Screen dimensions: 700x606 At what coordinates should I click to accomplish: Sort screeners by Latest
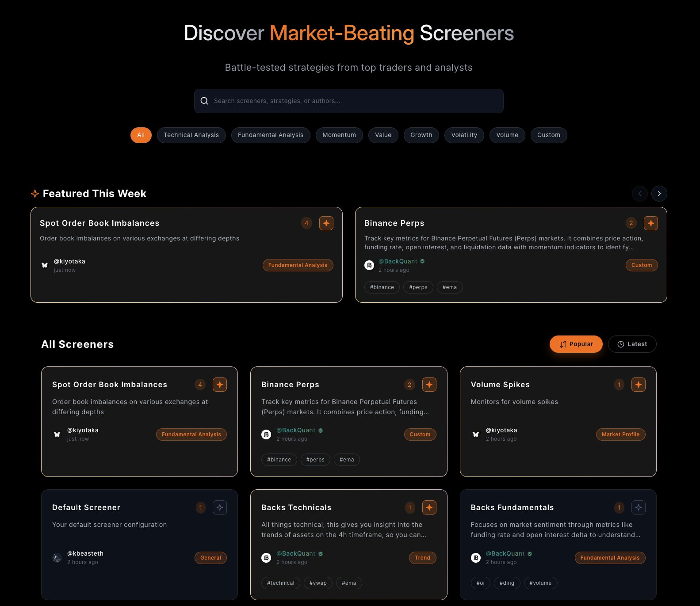(x=632, y=344)
